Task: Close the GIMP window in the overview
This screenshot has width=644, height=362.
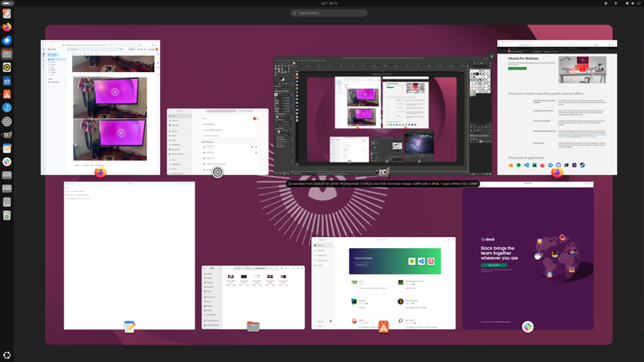Action: point(491,56)
